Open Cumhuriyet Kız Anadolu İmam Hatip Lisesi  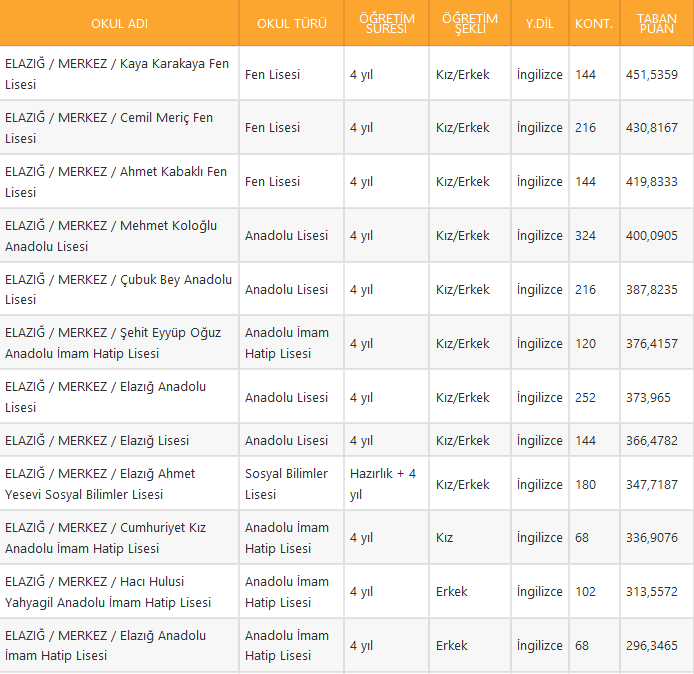pos(105,538)
